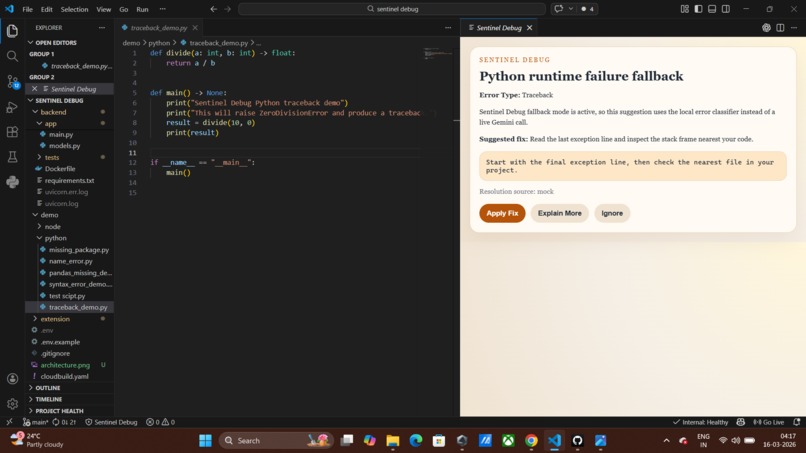Select the Sentinel Debug panel tab

(499, 28)
